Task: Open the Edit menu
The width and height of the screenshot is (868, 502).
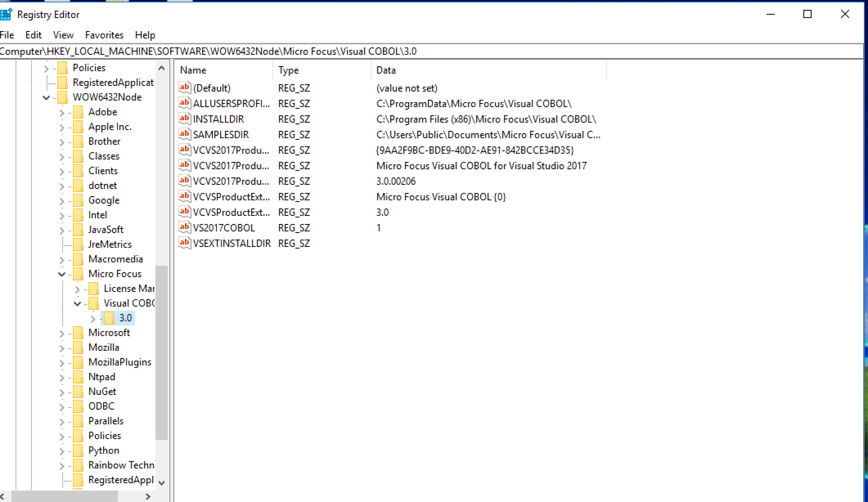Action: coord(33,35)
